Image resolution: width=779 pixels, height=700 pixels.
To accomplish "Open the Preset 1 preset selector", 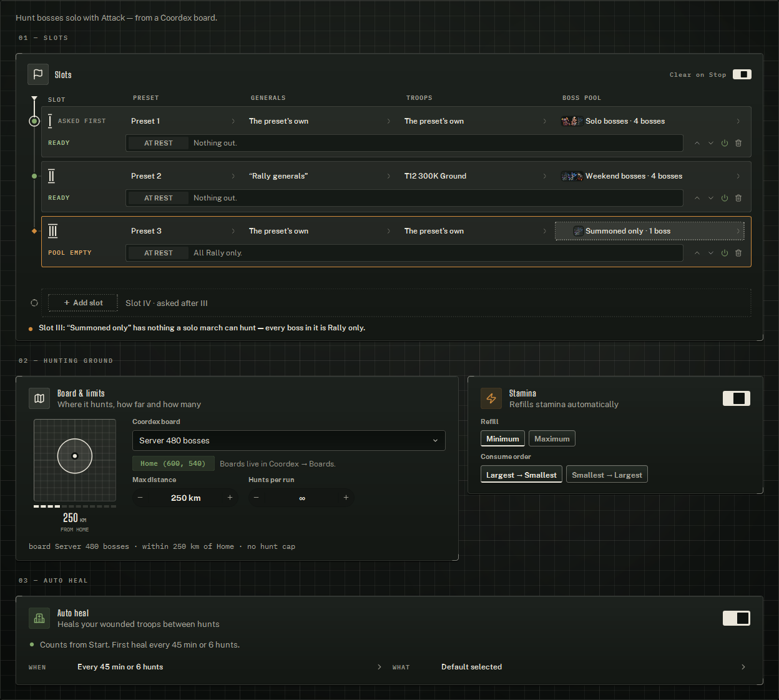I will [x=184, y=121].
